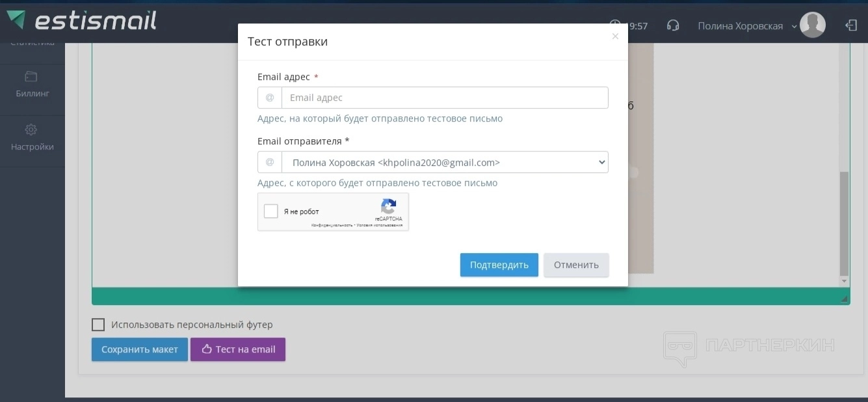Click the editor resize handle corner
This screenshot has width=868, height=402.
845,299
